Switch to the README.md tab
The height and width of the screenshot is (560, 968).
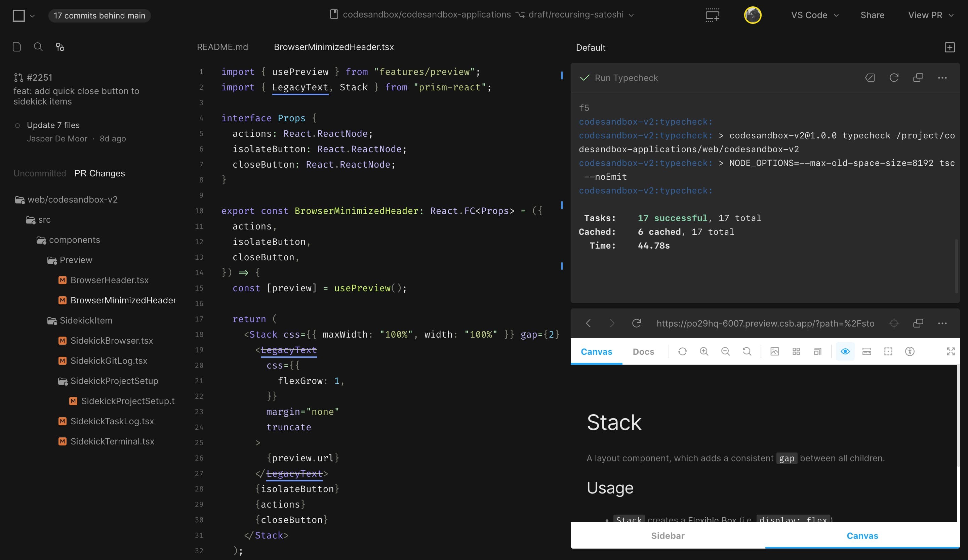[223, 47]
